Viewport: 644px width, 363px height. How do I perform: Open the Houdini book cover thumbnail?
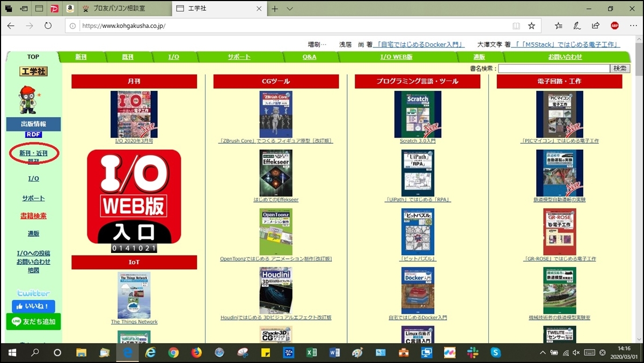click(x=276, y=291)
